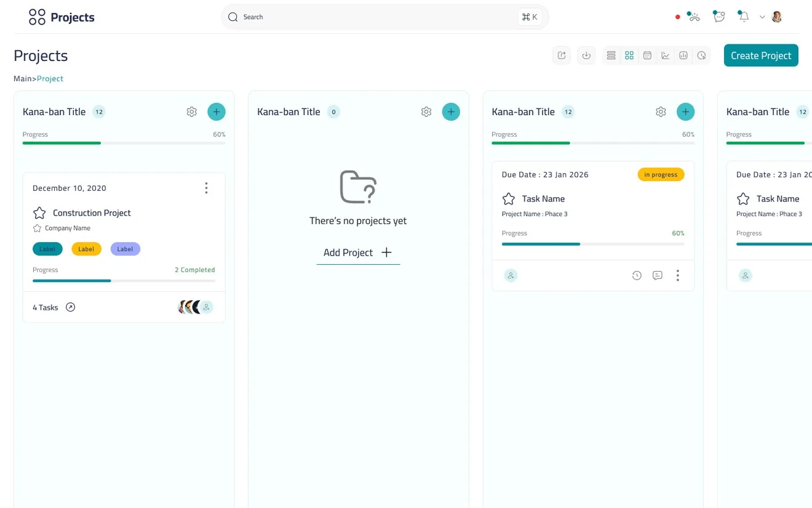Screen dimensions: 812x508
Task: Click the folder question-mark empty state icon
Action: [x=358, y=187]
